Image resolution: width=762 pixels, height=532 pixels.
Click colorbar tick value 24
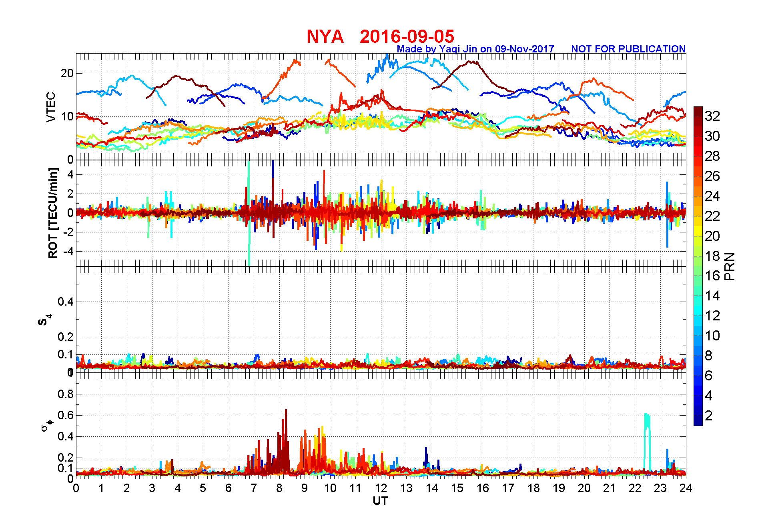coord(712,196)
